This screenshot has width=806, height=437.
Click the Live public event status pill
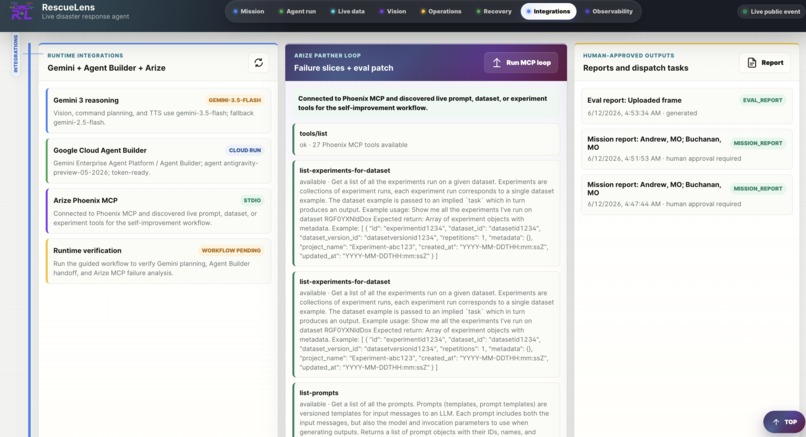(771, 11)
